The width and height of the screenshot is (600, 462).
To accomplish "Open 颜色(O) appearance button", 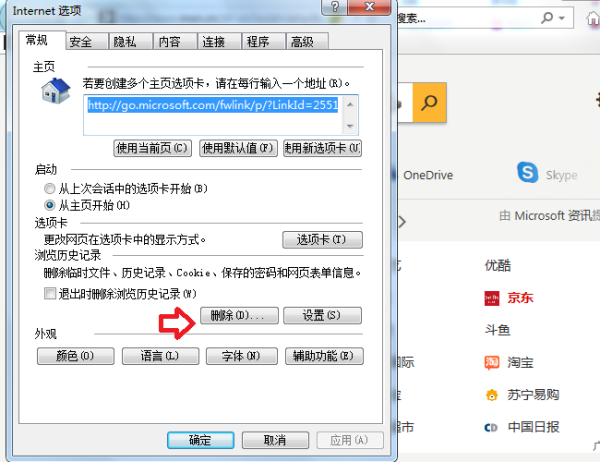I will pos(75,356).
